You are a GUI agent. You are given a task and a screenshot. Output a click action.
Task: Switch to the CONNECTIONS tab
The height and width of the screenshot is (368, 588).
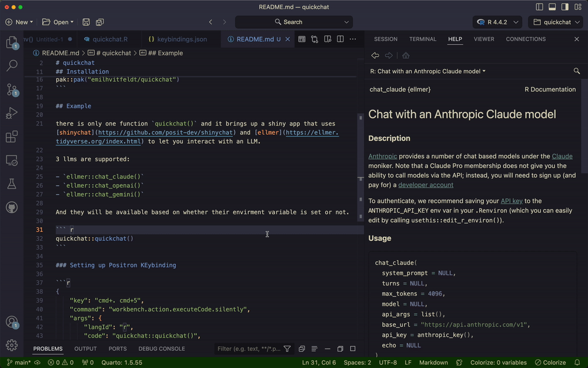526,39
